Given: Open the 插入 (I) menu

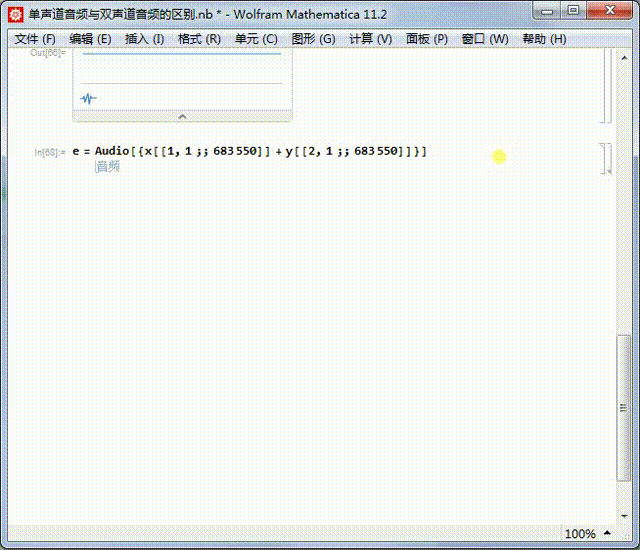Looking at the screenshot, I should point(144,39).
